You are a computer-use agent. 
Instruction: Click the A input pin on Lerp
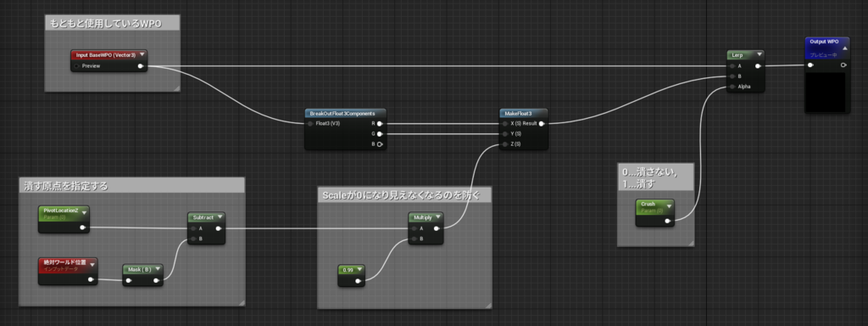[x=732, y=66]
